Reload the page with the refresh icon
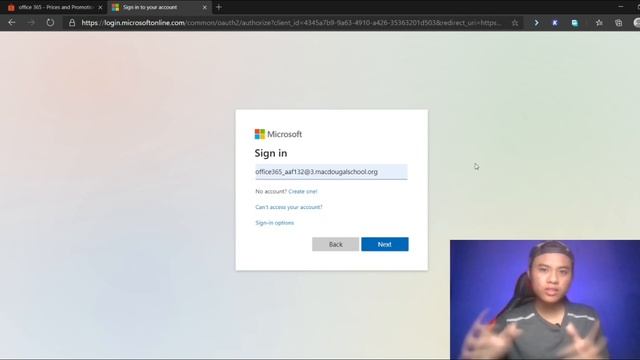This screenshot has height=360, width=640. tap(50, 22)
